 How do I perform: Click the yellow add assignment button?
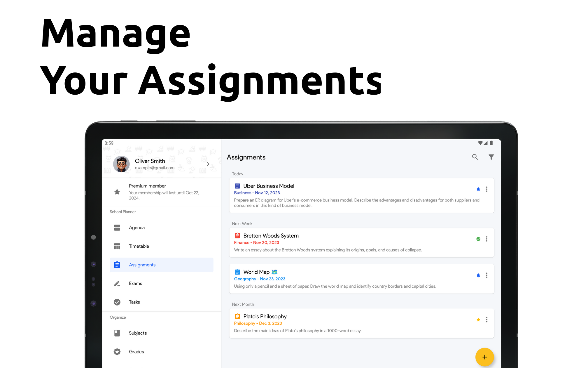point(484,357)
